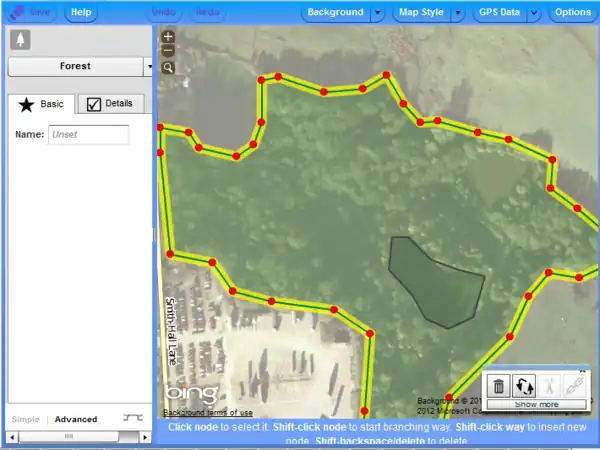Switch to Simple editing mode

pos(26,419)
